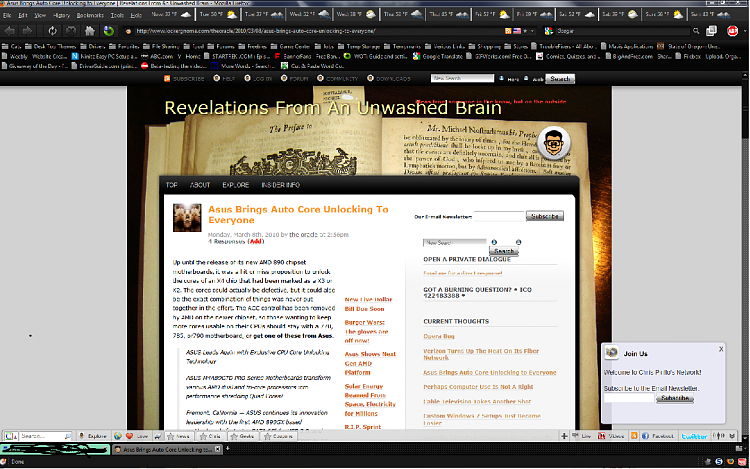Open the History menu
This screenshot has height=469, width=750.
pos(61,15)
